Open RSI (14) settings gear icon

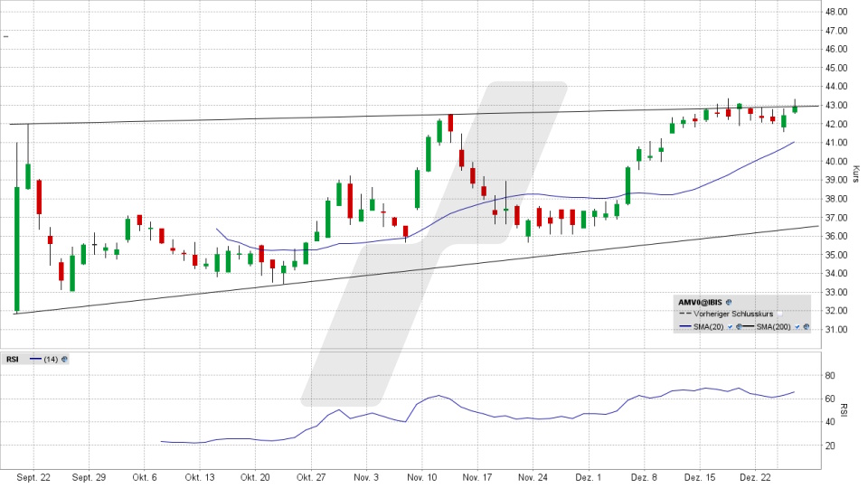click(64, 359)
